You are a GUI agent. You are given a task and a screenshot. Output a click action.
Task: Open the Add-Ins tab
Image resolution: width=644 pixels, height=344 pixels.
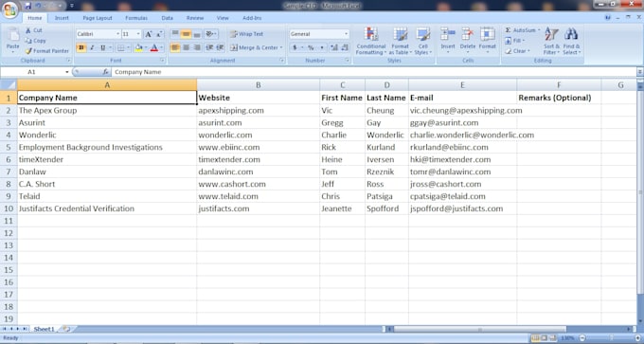(252, 18)
